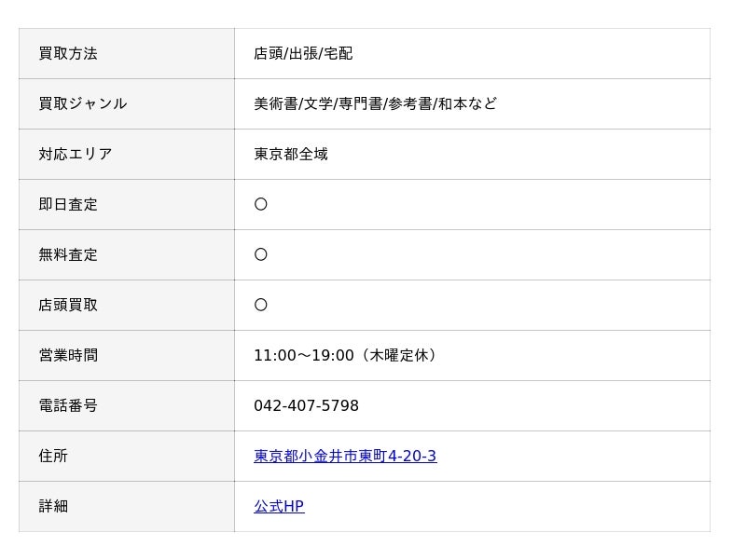Click the 東京都全域 area text
Image resolution: width=746 pixels, height=560 pixels.
point(291,154)
